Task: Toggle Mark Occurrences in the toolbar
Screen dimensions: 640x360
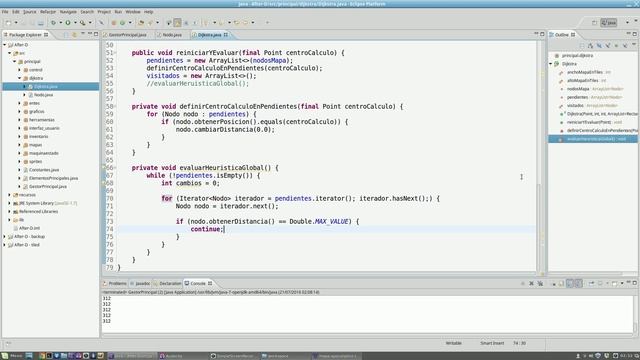Action: [x=177, y=23]
